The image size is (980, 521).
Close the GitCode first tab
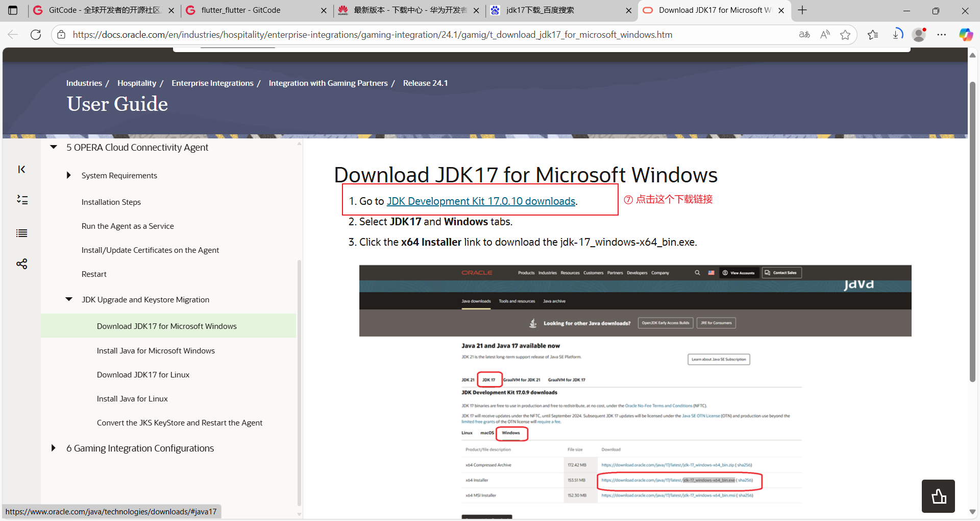(x=171, y=10)
